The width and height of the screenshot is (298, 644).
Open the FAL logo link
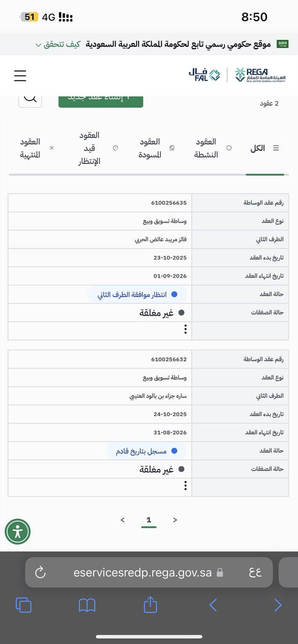pos(204,75)
